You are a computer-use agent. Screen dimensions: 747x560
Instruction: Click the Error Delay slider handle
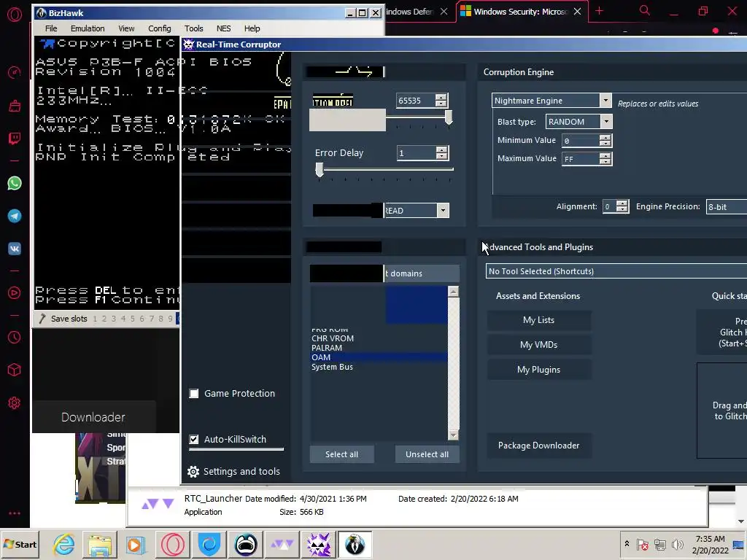point(320,169)
